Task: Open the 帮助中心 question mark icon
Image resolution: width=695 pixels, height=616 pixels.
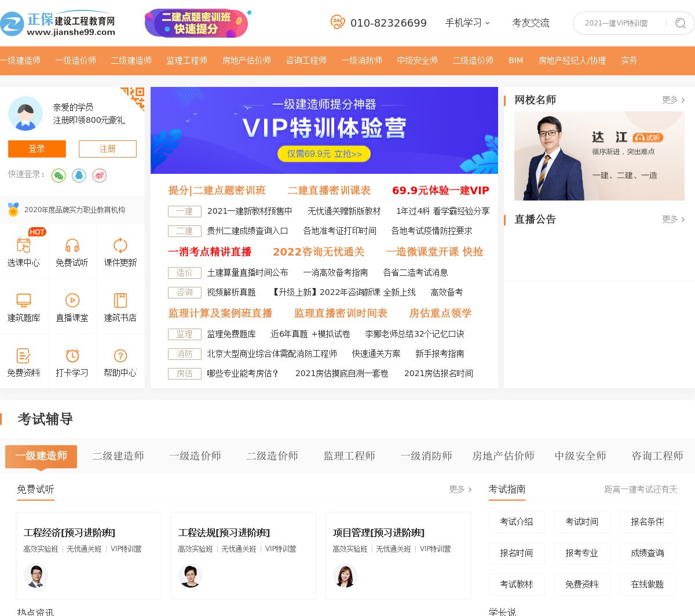Action: point(120,355)
